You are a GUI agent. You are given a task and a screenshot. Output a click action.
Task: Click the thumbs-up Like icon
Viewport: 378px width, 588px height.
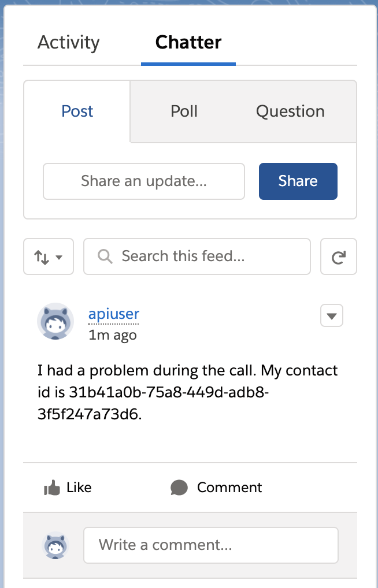tap(52, 487)
